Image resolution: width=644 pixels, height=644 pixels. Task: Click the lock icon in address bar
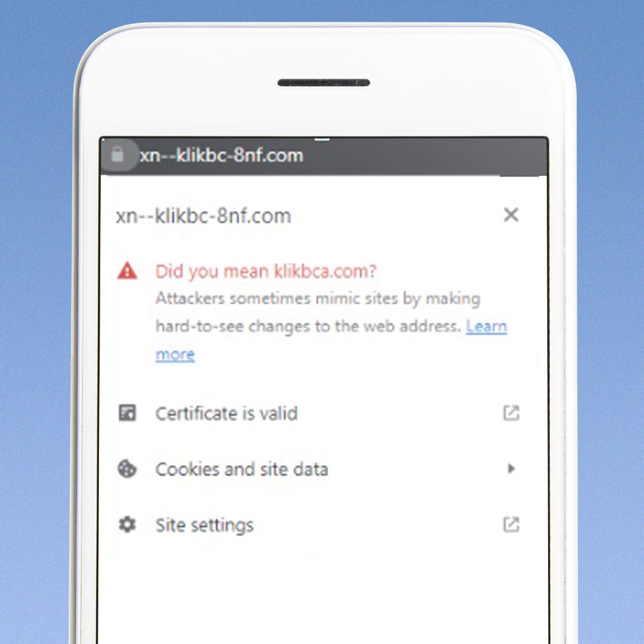(117, 155)
